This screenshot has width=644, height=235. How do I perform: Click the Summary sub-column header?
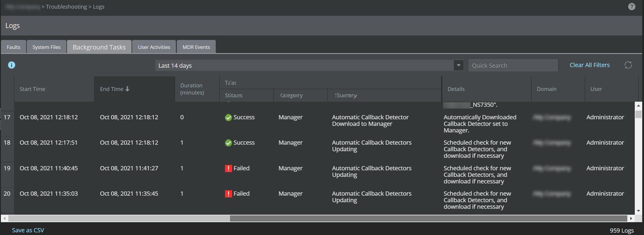[384, 95]
